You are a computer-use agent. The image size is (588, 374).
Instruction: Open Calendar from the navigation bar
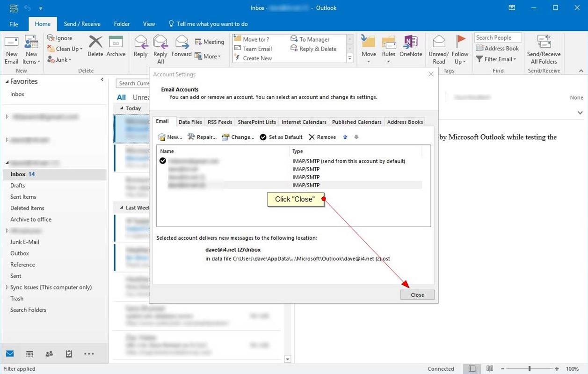click(29, 354)
